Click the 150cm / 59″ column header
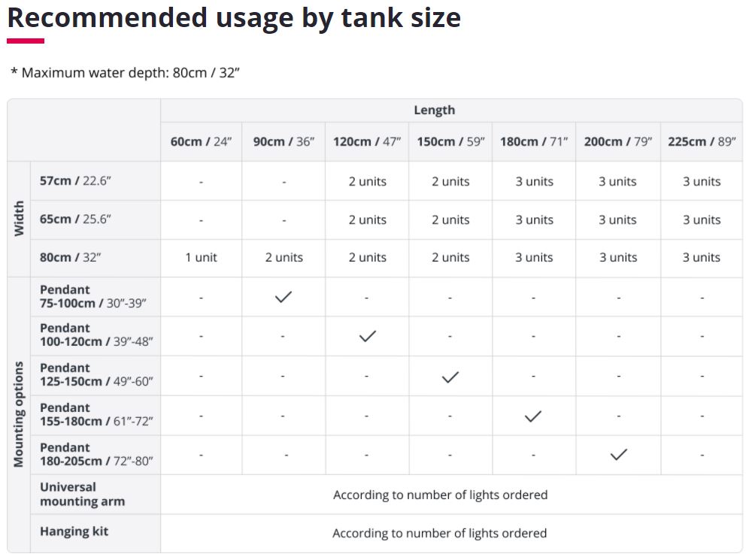752x560 pixels. point(450,142)
